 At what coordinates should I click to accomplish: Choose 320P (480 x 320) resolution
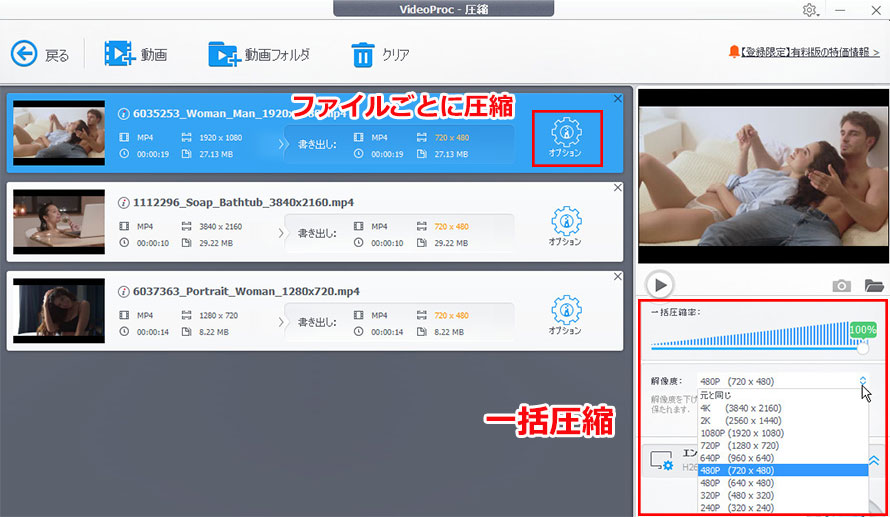(783, 495)
